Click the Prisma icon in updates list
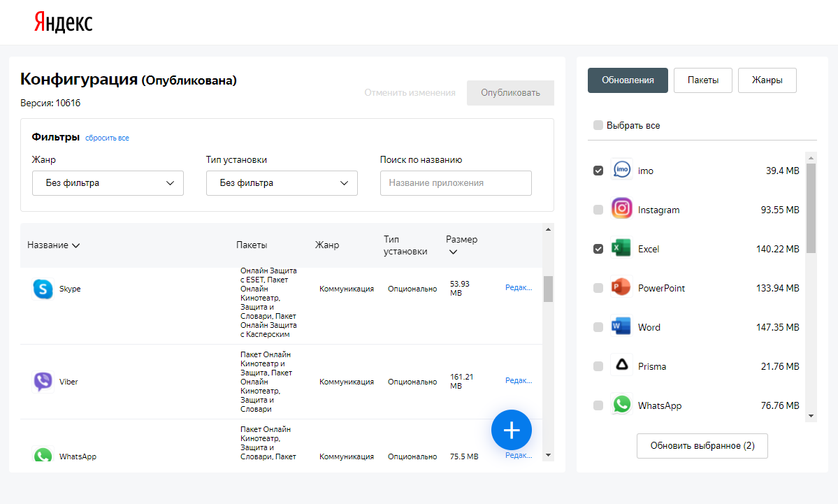The width and height of the screenshot is (838, 504). coord(621,366)
